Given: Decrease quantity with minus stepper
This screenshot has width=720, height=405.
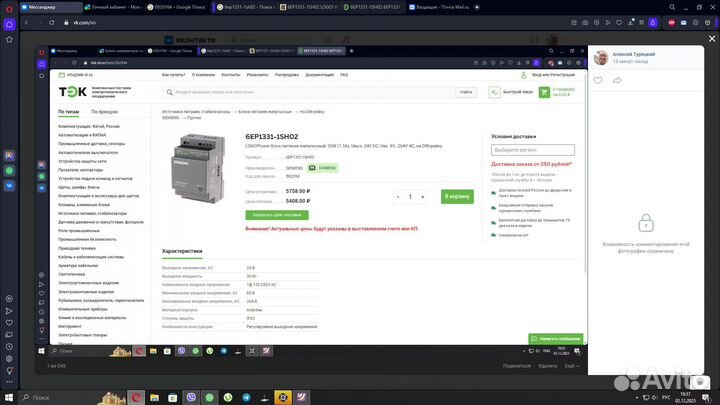Looking at the screenshot, I should tap(398, 197).
